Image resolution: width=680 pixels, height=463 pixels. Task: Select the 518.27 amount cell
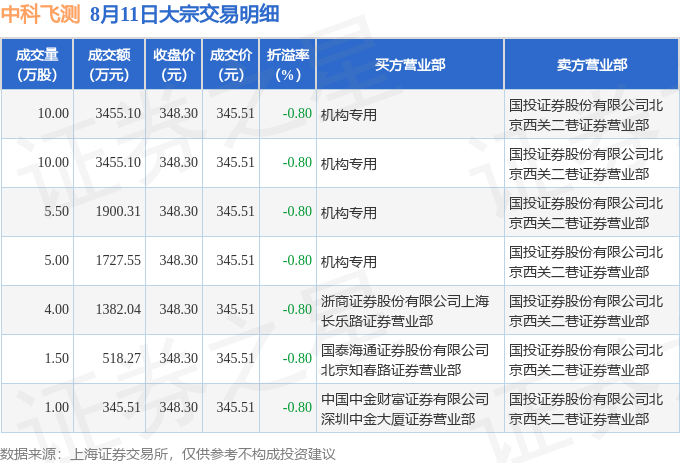tap(109, 359)
